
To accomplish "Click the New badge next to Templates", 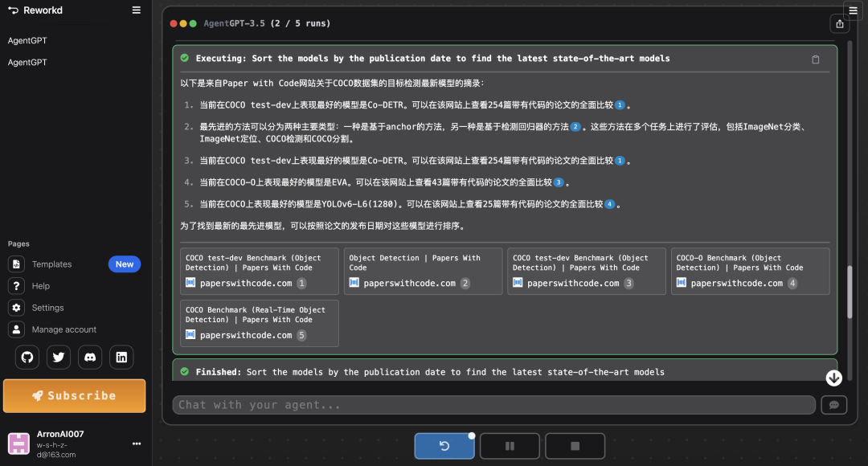I will (x=125, y=264).
